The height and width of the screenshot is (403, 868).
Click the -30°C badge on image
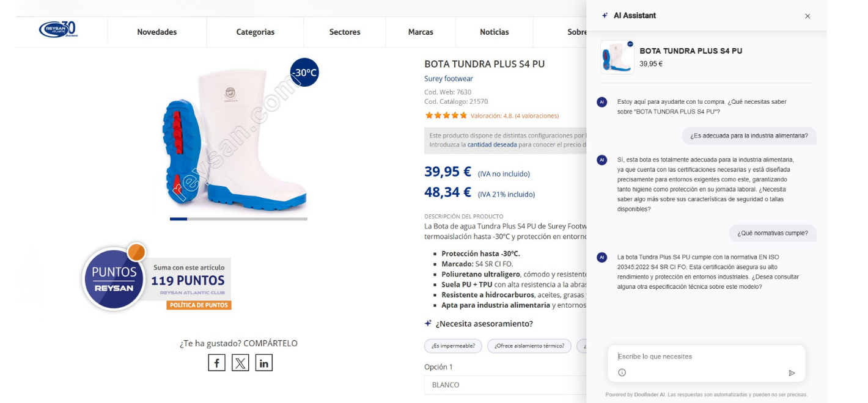click(304, 73)
